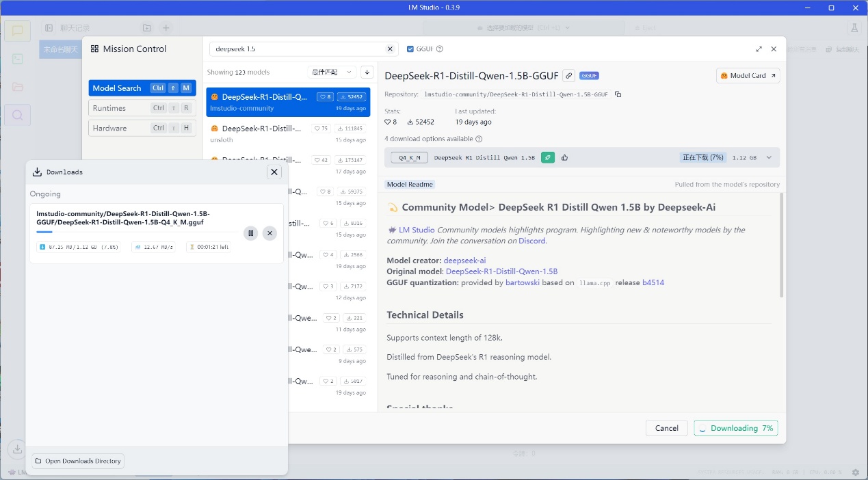Select the result with 173147 downloads
This screenshot has width=868, height=480.
tap(288, 165)
